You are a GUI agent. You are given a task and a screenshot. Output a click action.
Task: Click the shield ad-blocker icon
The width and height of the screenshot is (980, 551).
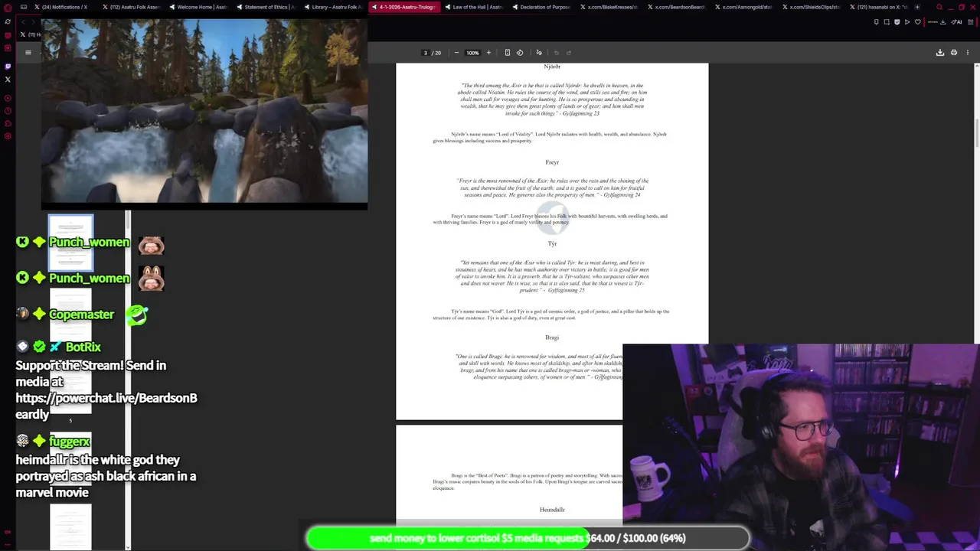[x=897, y=21]
